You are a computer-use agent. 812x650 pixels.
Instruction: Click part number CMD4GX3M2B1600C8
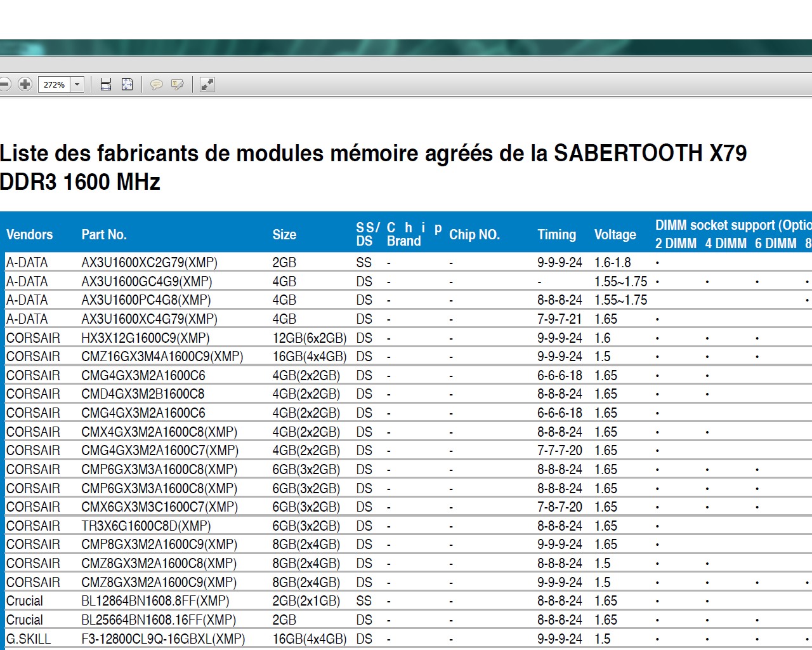(143, 394)
